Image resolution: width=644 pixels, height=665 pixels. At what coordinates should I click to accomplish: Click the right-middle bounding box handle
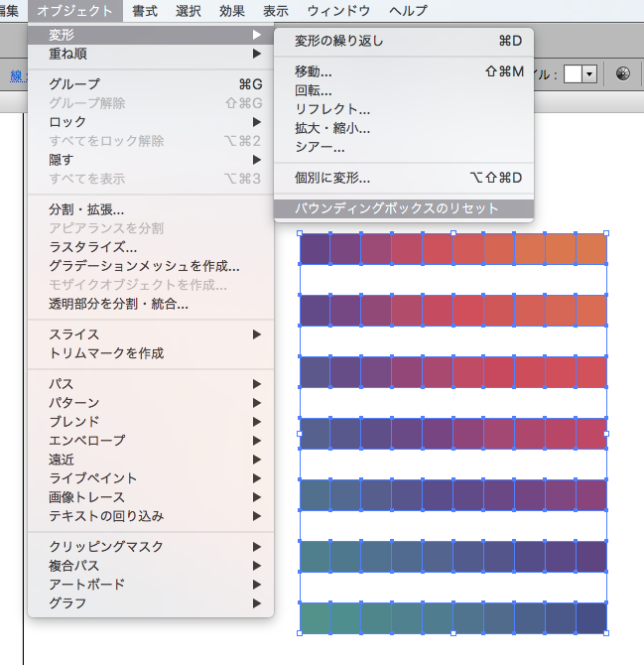606,434
